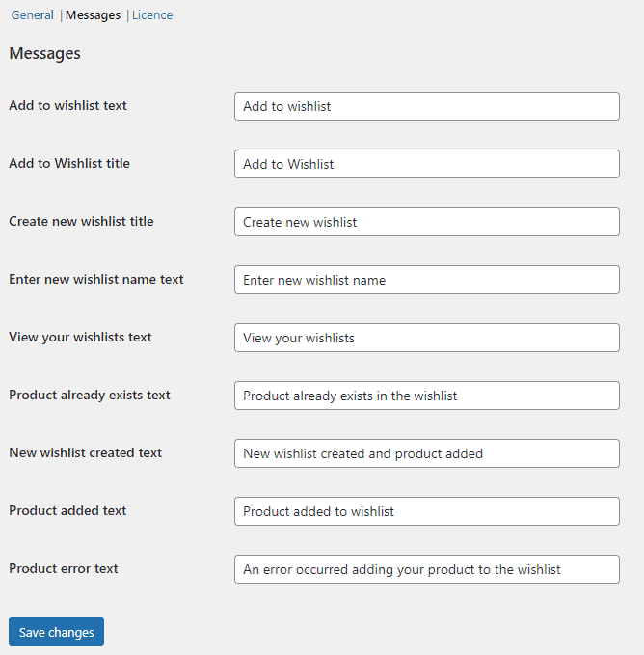
Task: Edit the 'Create new wishlist' field
Action: pyautogui.click(x=427, y=222)
